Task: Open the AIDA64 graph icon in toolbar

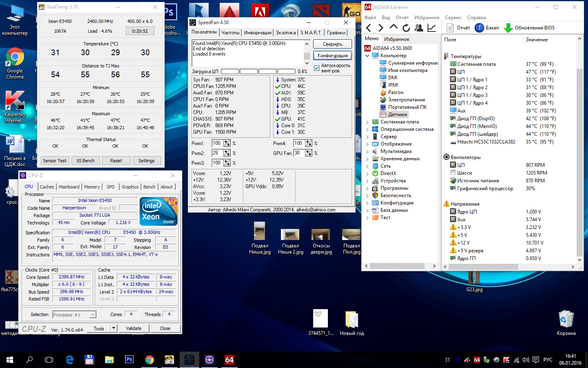Action: pos(431,28)
